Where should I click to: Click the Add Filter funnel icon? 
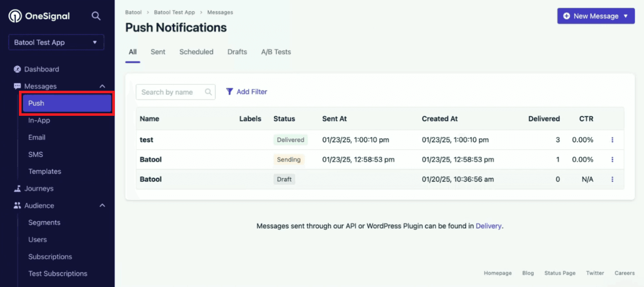tap(230, 92)
